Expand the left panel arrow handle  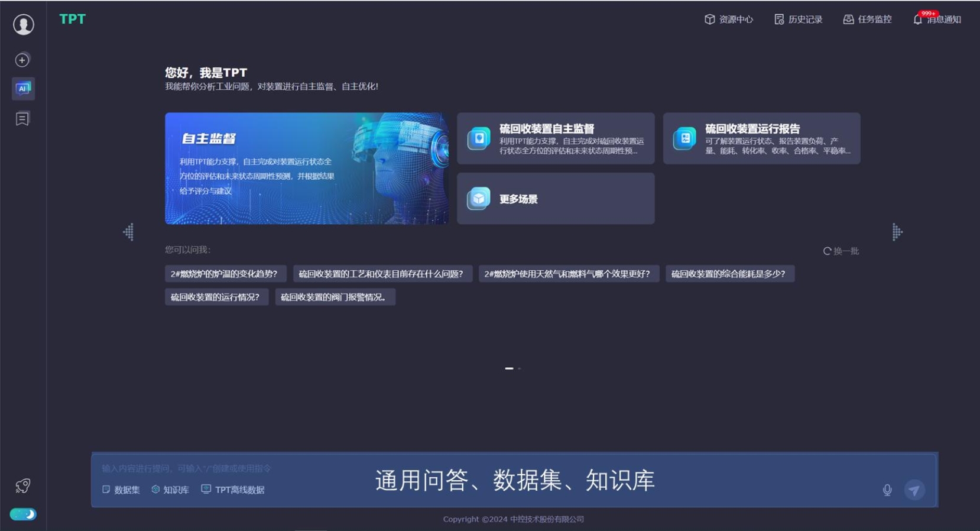(128, 232)
